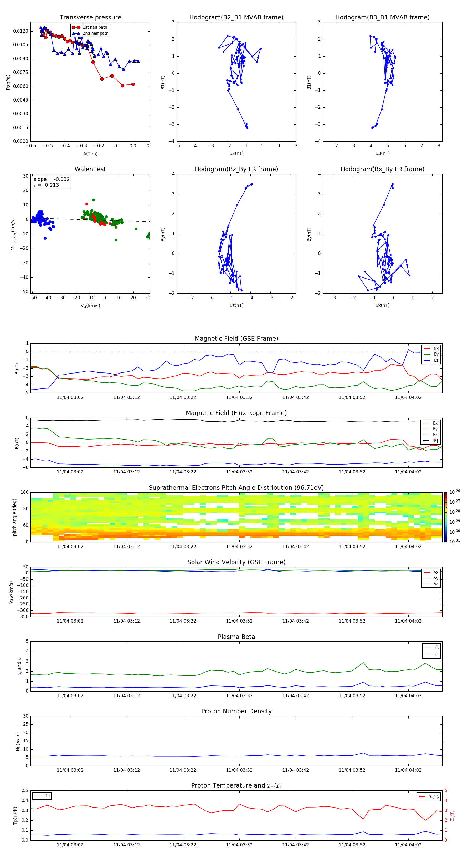Select the "2nd half path" legend entry
Viewport: 473px width, 868px height.
pyautogui.click(x=90, y=33)
